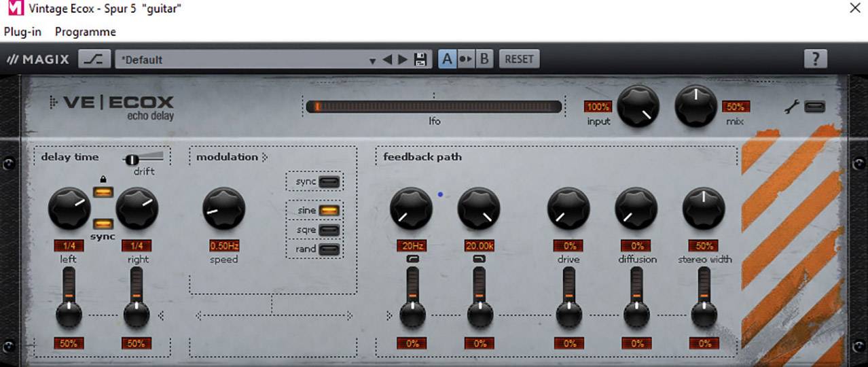Click the MAGIX logo
The image size is (868, 367).
38,59
